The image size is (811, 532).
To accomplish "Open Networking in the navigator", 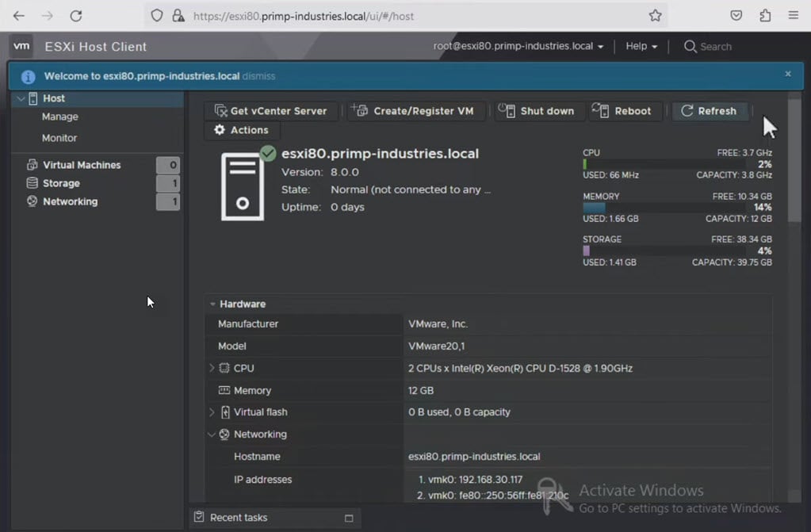I will coord(71,201).
